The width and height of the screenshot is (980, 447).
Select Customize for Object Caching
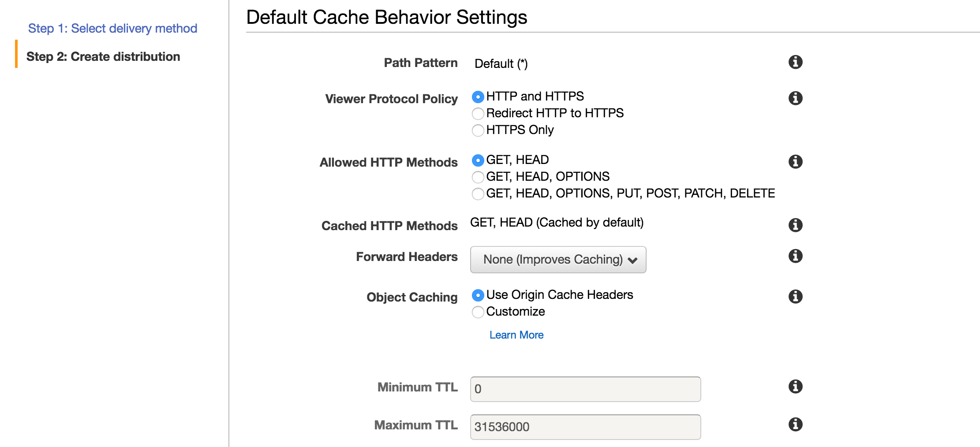point(478,312)
